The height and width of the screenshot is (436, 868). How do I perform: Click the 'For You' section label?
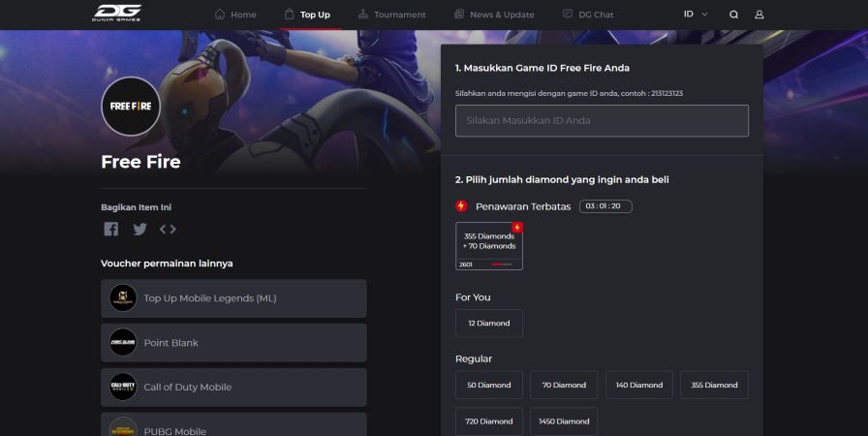tap(473, 297)
